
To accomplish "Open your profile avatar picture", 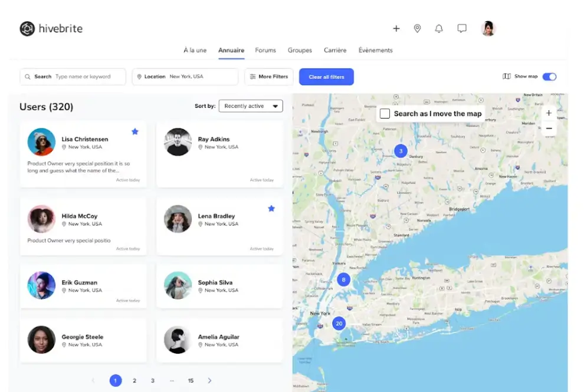I will [488, 28].
